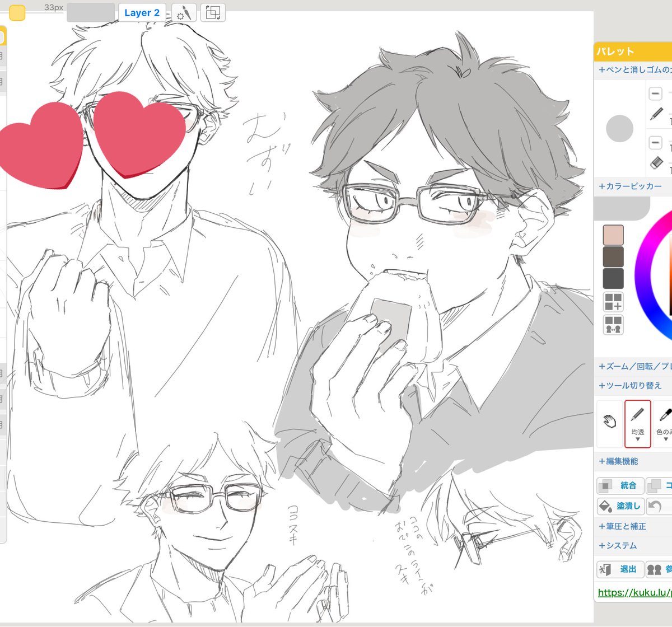Select the pencil icon in pen size panel
The height and width of the screenshot is (627, 672).
coord(656,114)
